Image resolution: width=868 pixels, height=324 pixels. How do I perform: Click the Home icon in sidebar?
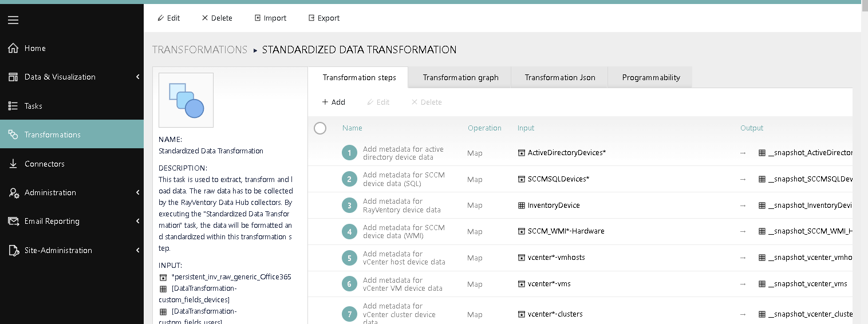pos(13,48)
